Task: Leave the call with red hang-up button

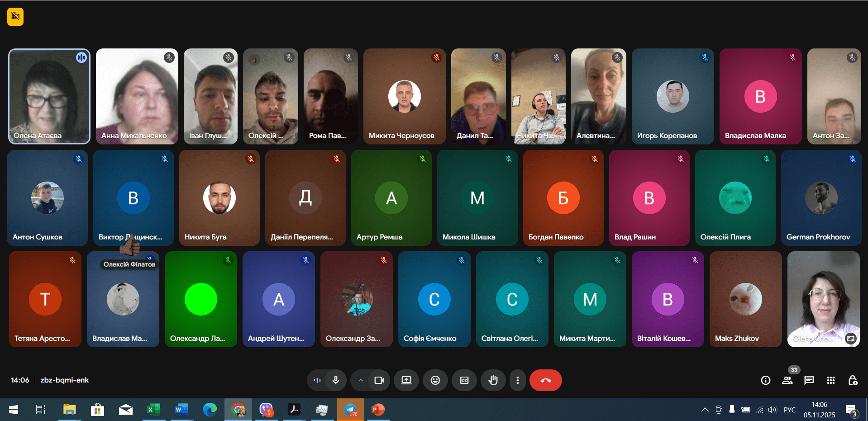Action: (x=545, y=380)
